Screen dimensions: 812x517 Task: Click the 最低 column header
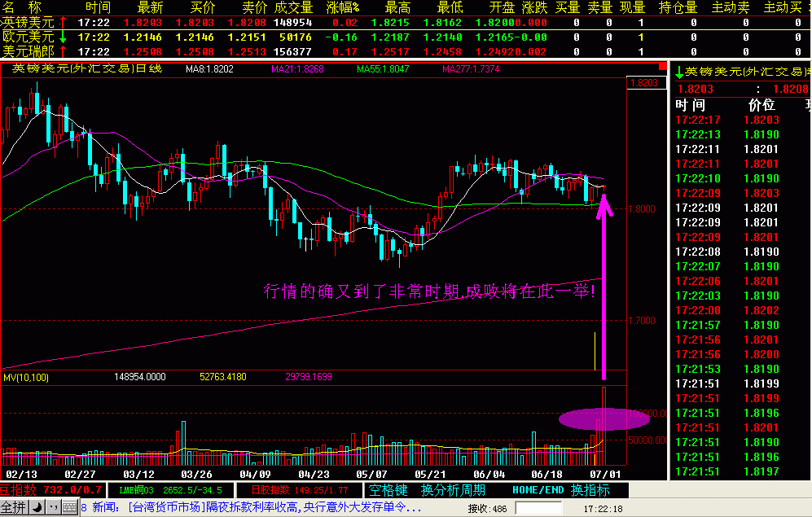(x=450, y=8)
